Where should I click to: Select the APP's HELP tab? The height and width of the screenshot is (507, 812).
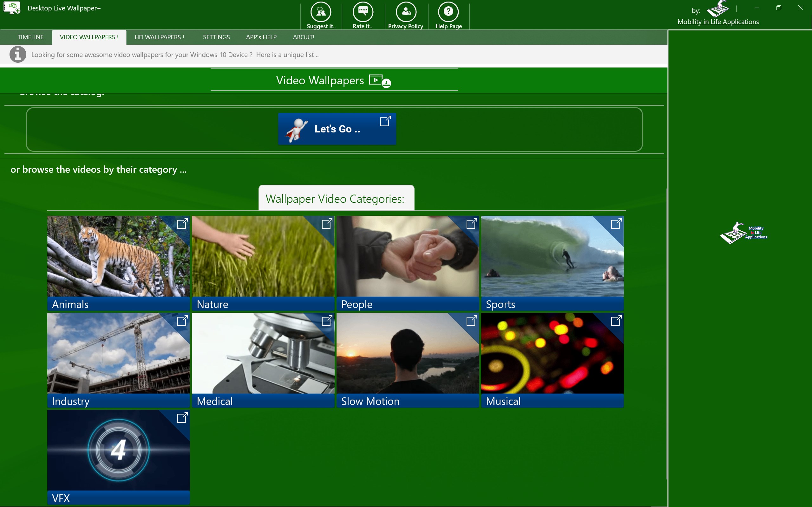[261, 37]
